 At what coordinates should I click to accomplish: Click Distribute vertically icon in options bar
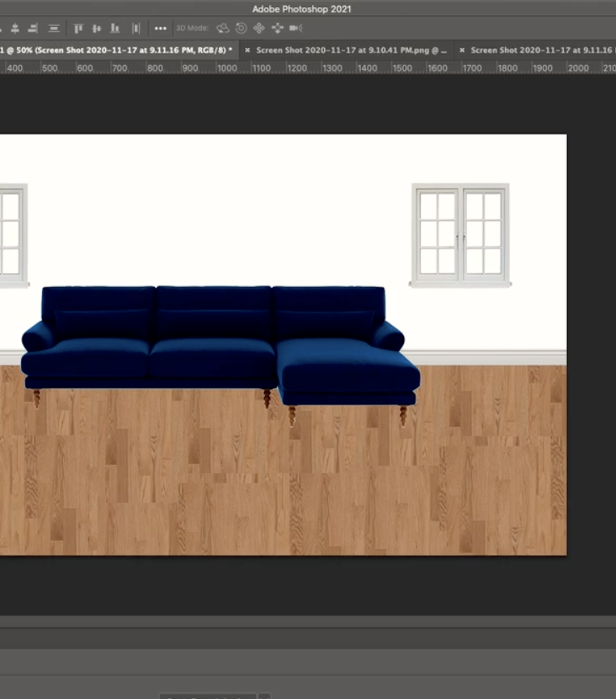(x=54, y=28)
